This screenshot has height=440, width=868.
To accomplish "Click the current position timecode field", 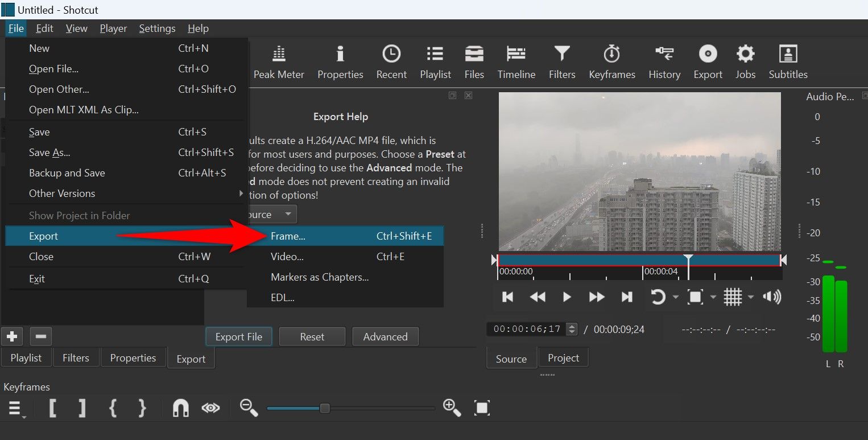I will point(528,328).
